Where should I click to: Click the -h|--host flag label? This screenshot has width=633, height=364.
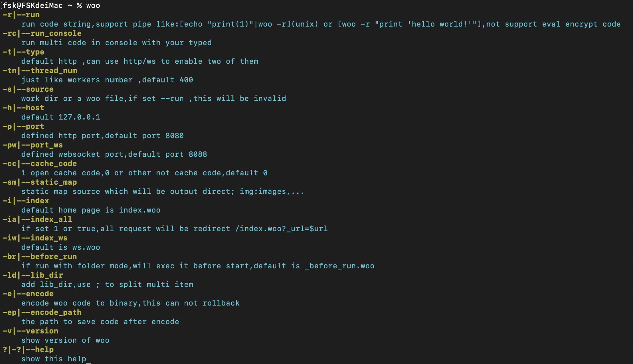[23, 108]
